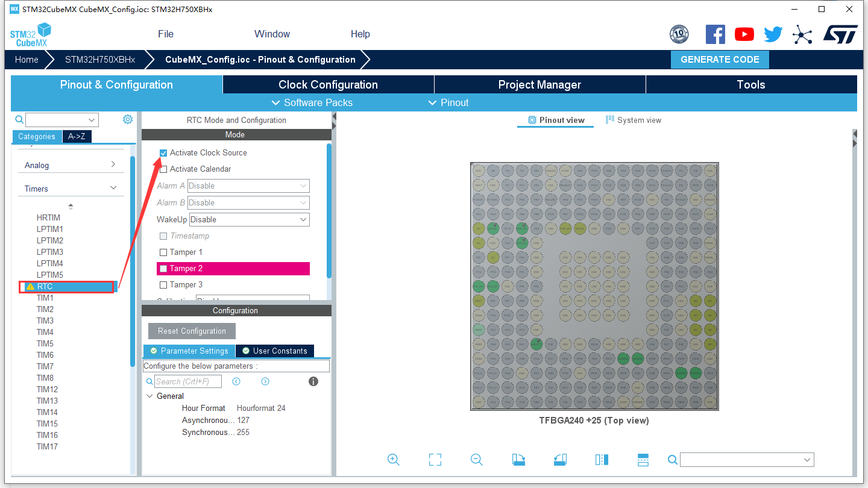
Task: Show parameter info icon
Action: click(313, 381)
